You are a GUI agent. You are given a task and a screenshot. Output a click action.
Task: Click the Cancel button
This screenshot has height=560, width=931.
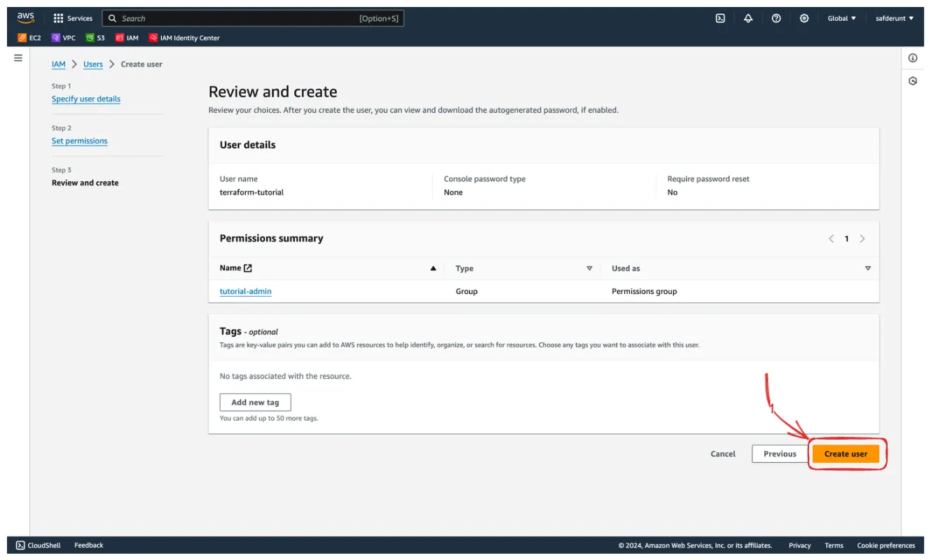pos(723,454)
